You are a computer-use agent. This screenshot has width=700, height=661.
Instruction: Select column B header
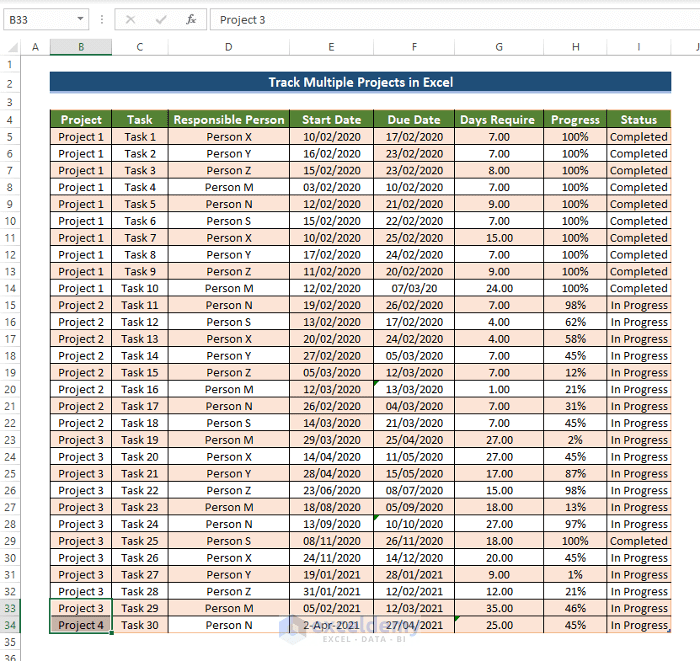click(x=81, y=47)
